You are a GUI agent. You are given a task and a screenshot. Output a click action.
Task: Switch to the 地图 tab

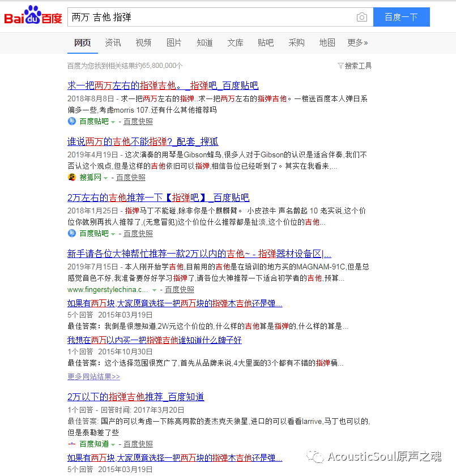(327, 43)
